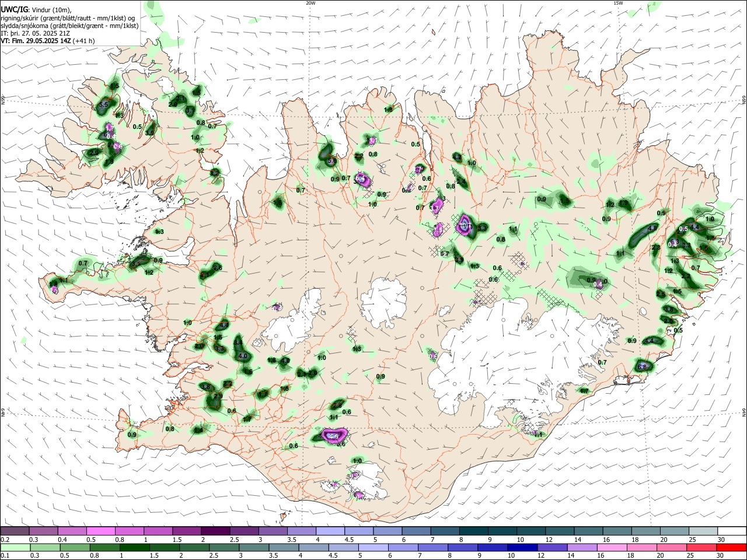Click the 'rigning/skúrir' legend description line
Viewport: 747px width, 560px height.
point(69,18)
